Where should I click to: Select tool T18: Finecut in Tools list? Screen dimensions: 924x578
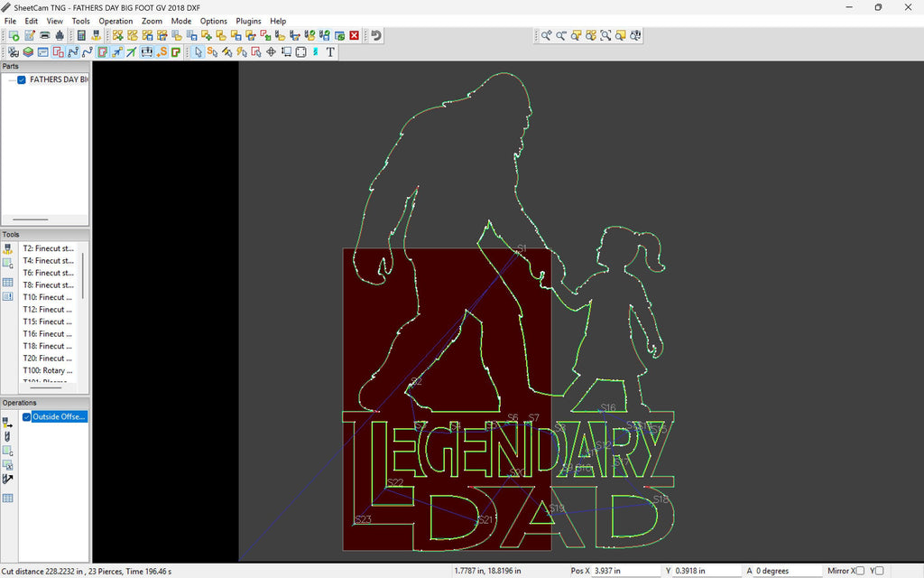point(47,346)
